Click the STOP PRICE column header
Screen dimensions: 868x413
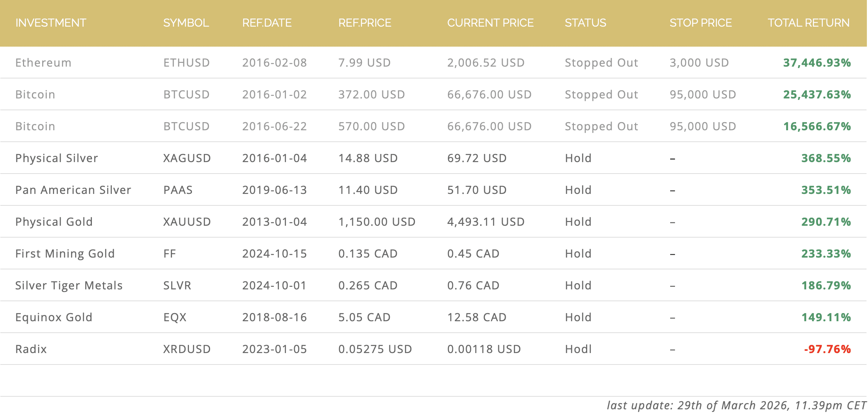701,23
